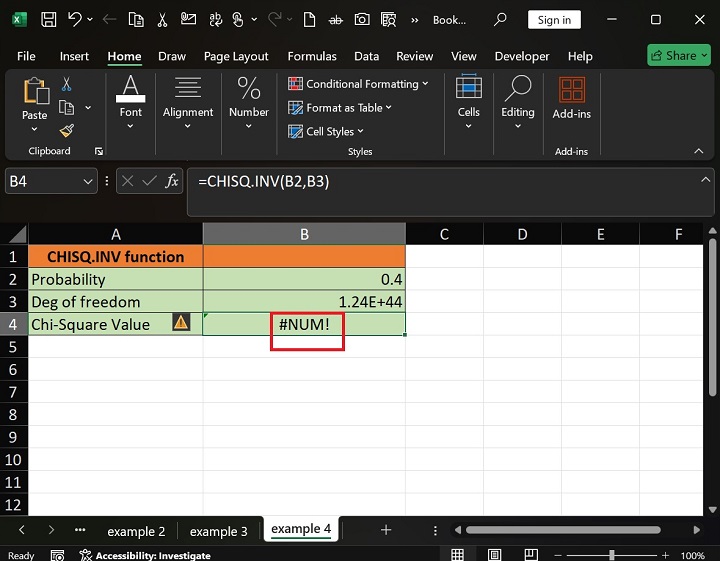Switch to the example 3 sheet tab

(218, 530)
